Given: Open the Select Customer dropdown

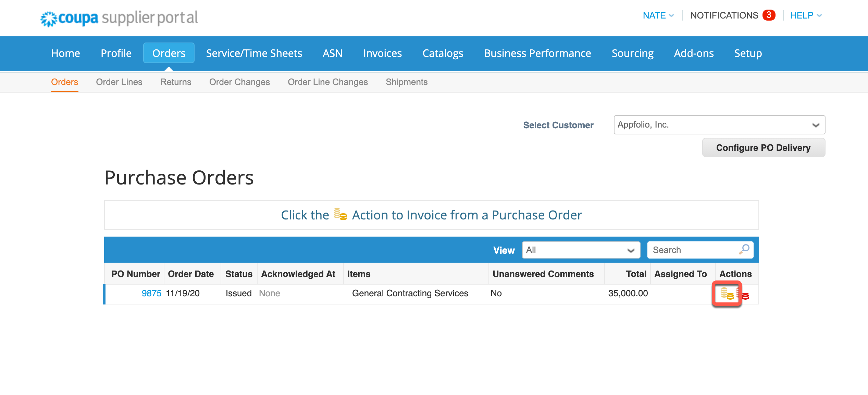Looking at the screenshot, I should [x=719, y=125].
